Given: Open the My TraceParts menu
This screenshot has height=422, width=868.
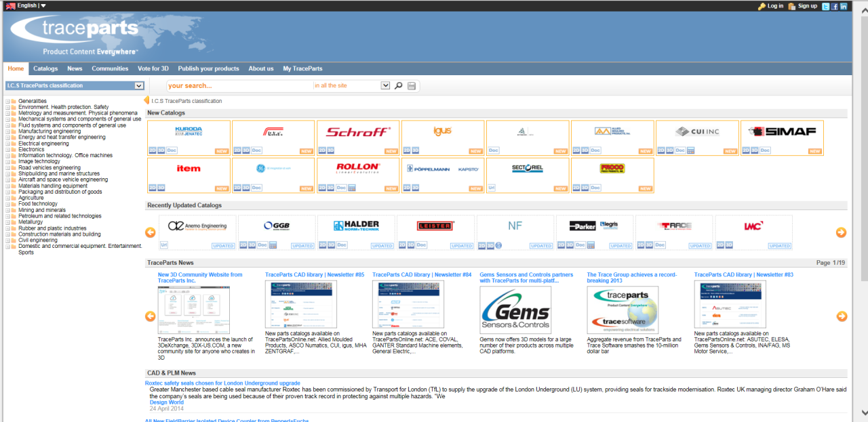Looking at the screenshot, I should tap(302, 68).
